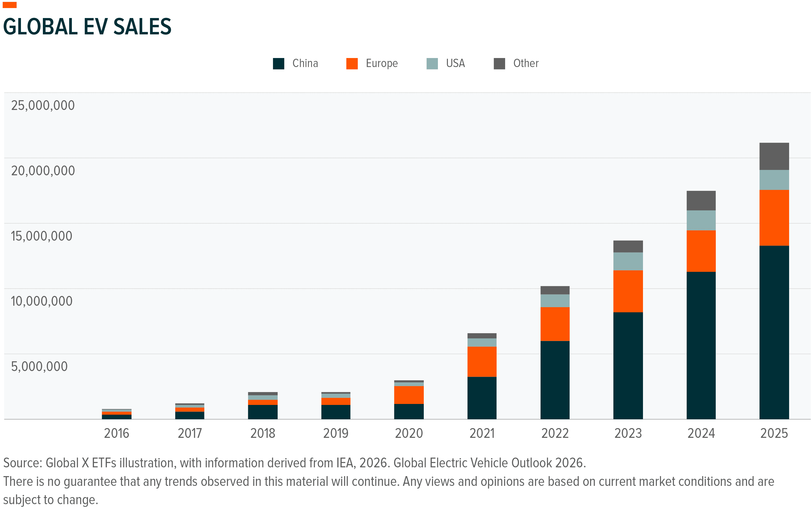Select the USA legend label
Screen dimensions: 812x510
click(x=455, y=63)
